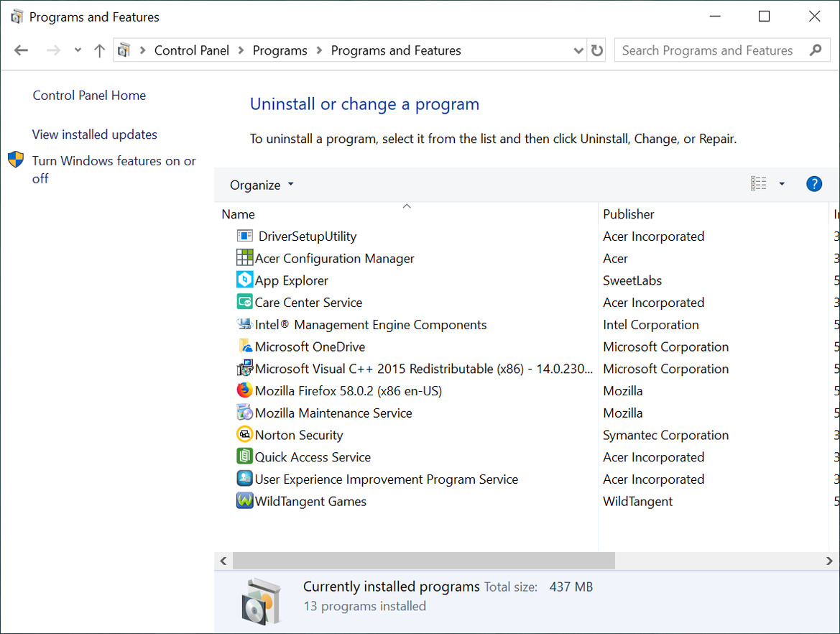Select Mozilla Maintenance Service entry name
The height and width of the screenshot is (634, 840).
(333, 413)
